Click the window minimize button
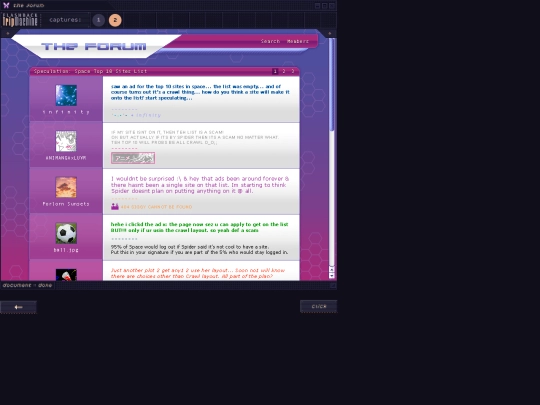This screenshot has width=540, height=405. click(317, 6)
